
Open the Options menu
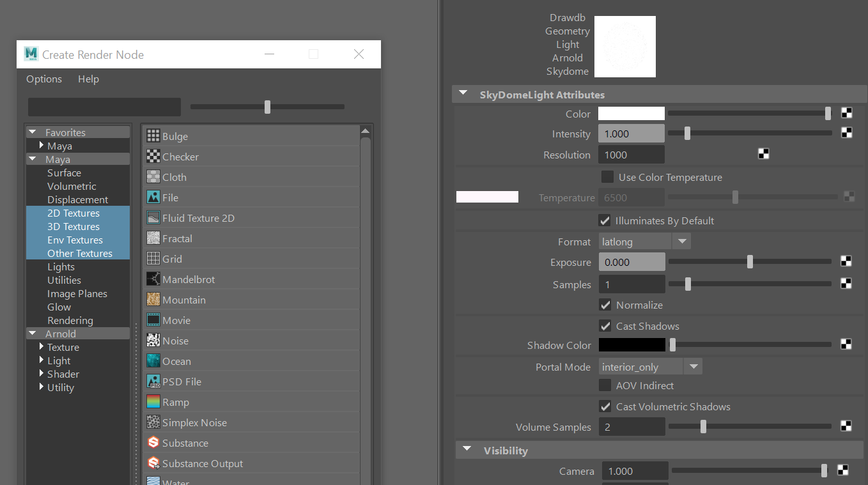click(44, 79)
